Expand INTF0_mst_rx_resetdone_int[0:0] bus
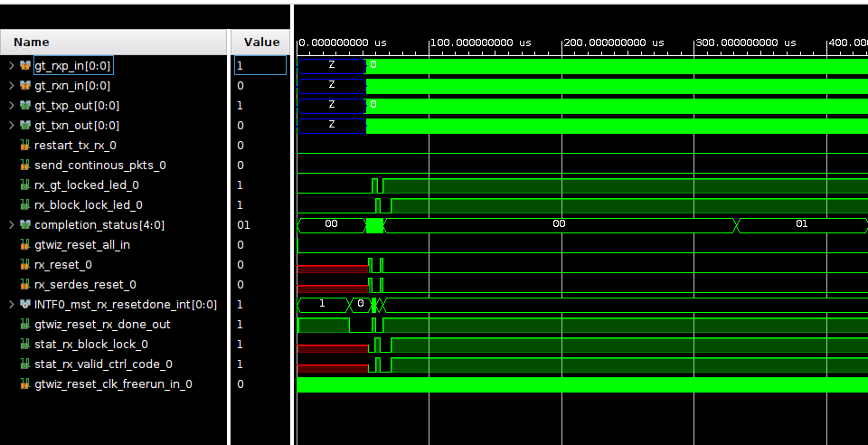The width and height of the screenshot is (868, 445). pyautogui.click(x=12, y=305)
